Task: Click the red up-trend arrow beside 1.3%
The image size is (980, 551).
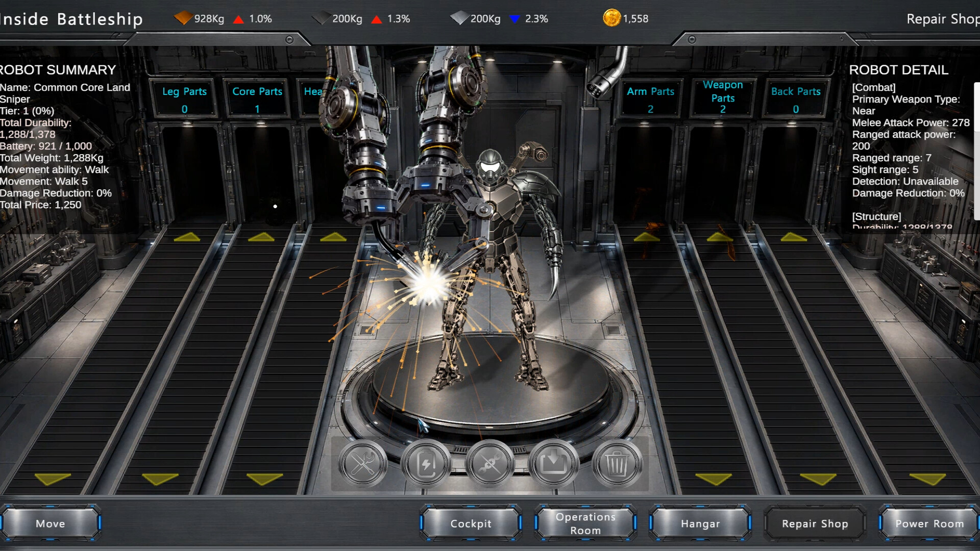Action: pyautogui.click(x=377, y=19)
